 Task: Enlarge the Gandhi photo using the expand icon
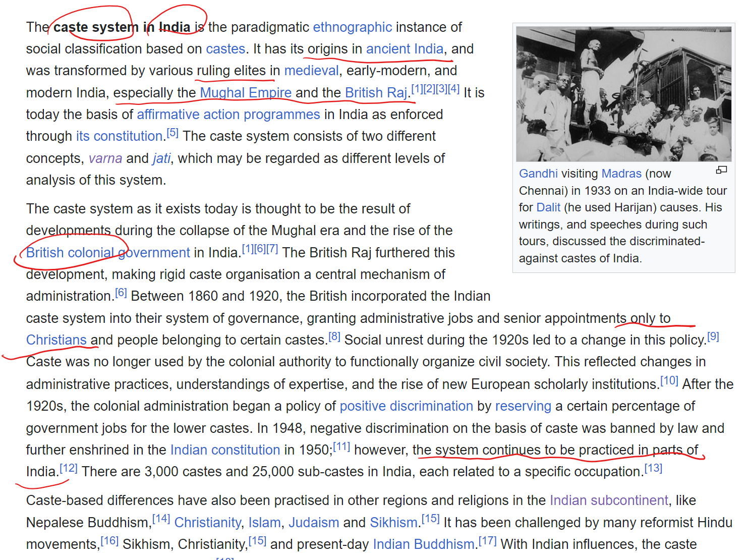point(721,170)
